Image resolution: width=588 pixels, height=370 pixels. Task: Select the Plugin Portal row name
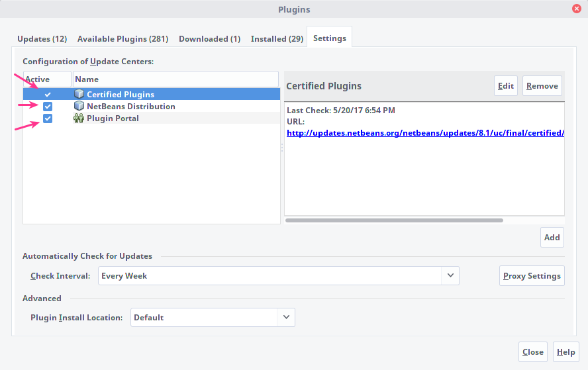coord(113,118)
